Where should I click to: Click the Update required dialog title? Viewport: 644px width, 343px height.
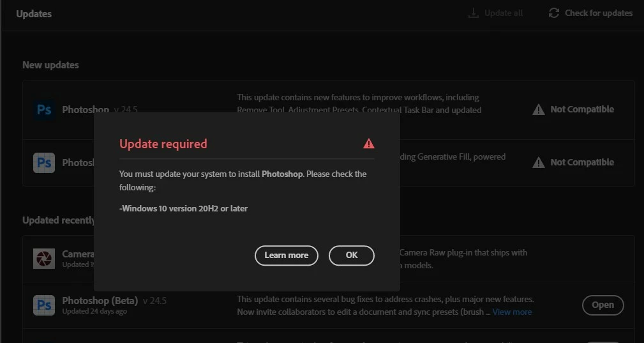163,144
